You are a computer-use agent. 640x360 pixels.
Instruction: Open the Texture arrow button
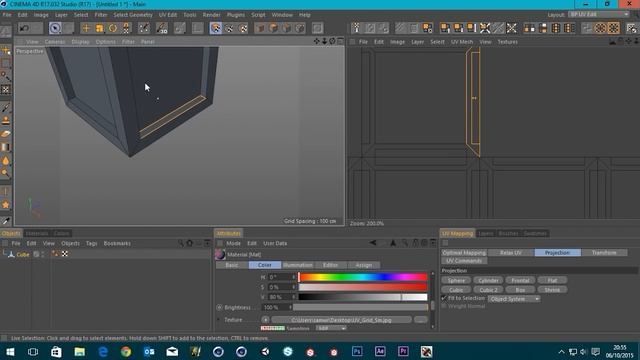coord(265,320)
